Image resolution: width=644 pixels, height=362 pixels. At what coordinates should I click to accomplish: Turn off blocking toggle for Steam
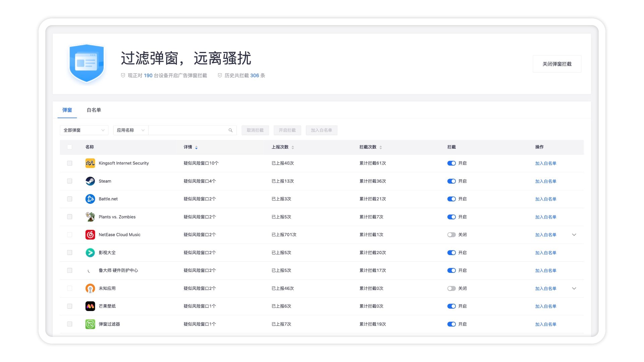[x=451, y=181]
